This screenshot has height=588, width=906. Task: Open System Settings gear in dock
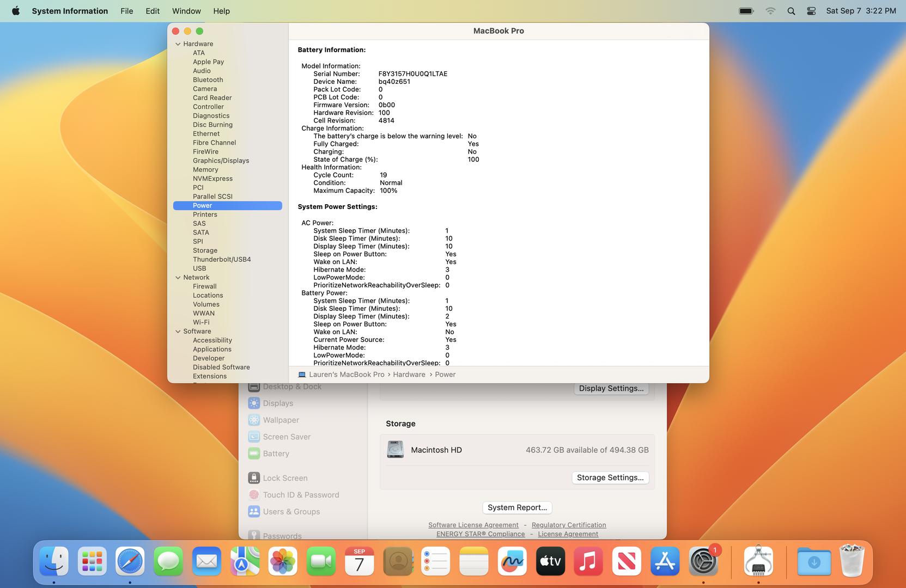point(703,561)
